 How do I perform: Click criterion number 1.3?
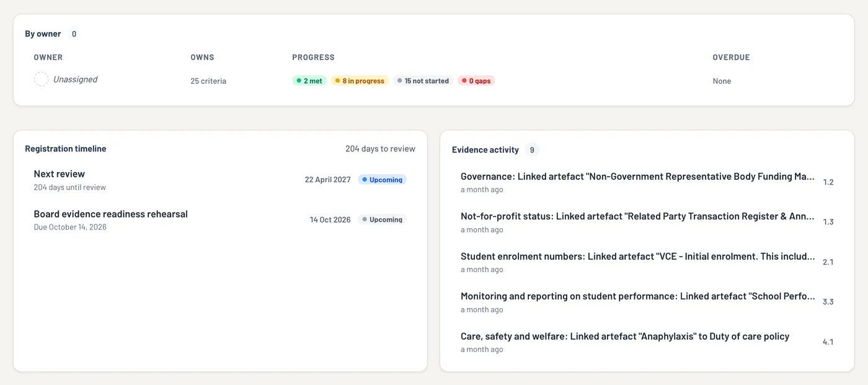click(x=828, y=222)
